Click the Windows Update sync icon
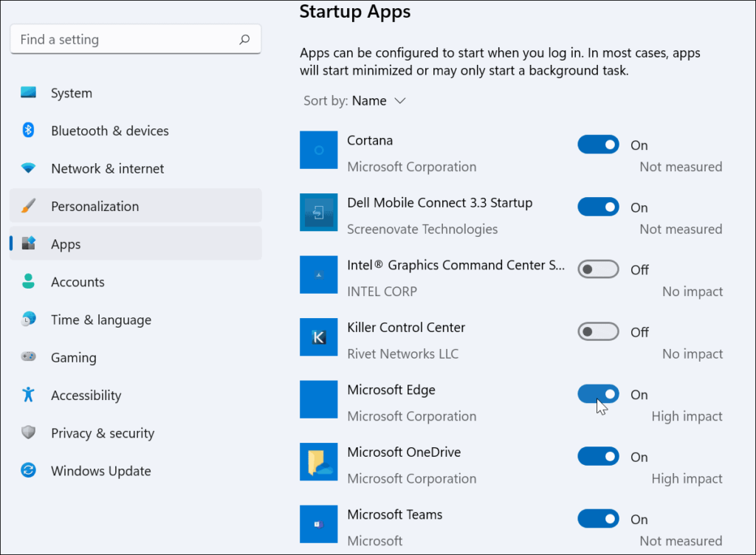Viewport: 756px width, 555px height. pyautogui.click(x=29, y=469)
